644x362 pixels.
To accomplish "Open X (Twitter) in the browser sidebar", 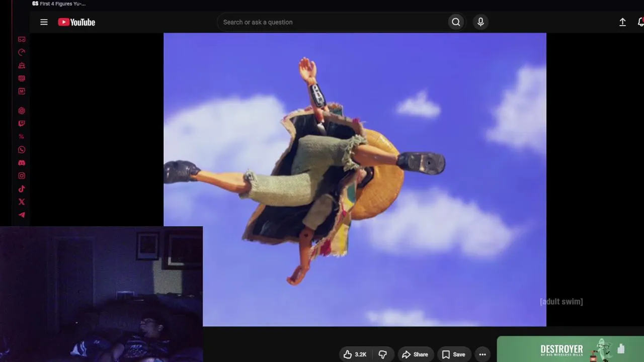I will (x=22, y=202).
